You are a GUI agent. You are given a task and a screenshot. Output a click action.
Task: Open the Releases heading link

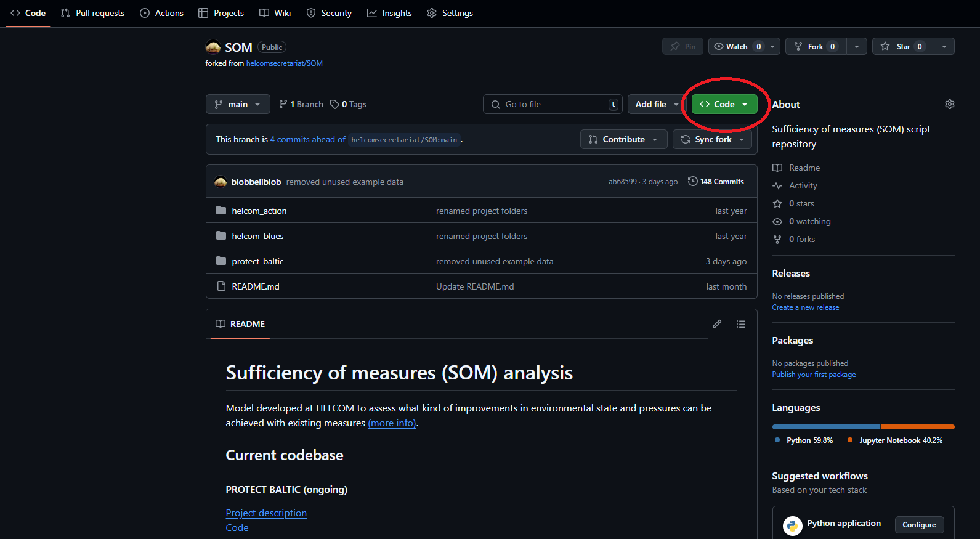click(791, 274)
